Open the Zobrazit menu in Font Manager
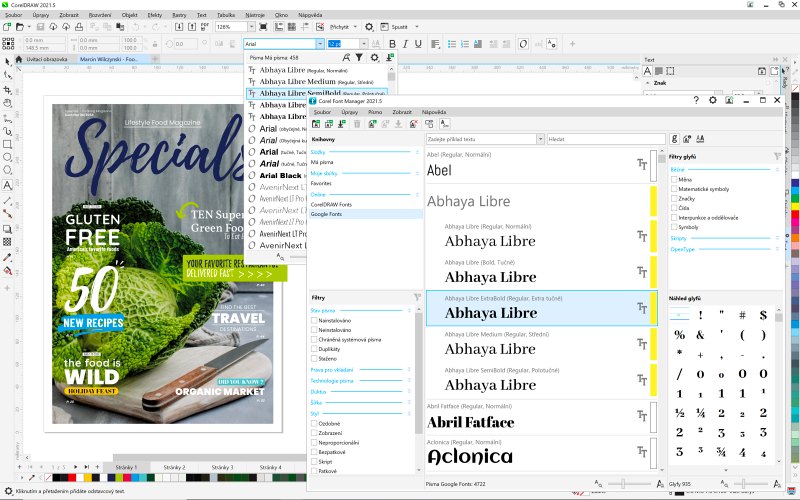 coord(402,112)
